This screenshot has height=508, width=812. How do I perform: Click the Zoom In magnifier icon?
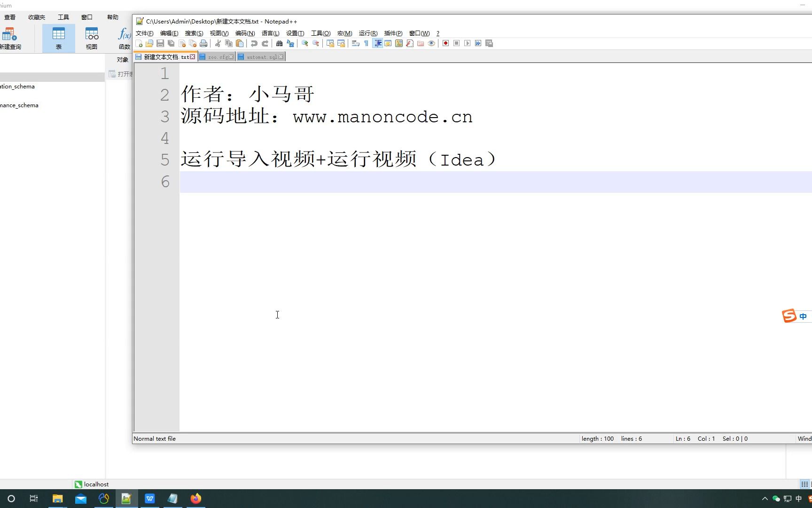click(305, 43)
